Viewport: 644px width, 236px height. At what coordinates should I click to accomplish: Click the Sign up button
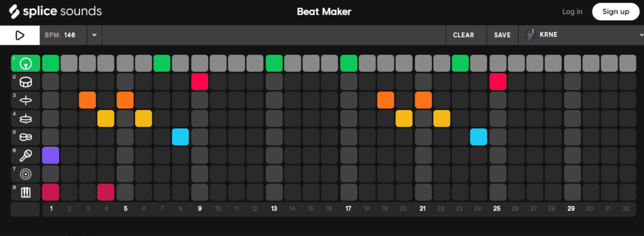point(616,11)
